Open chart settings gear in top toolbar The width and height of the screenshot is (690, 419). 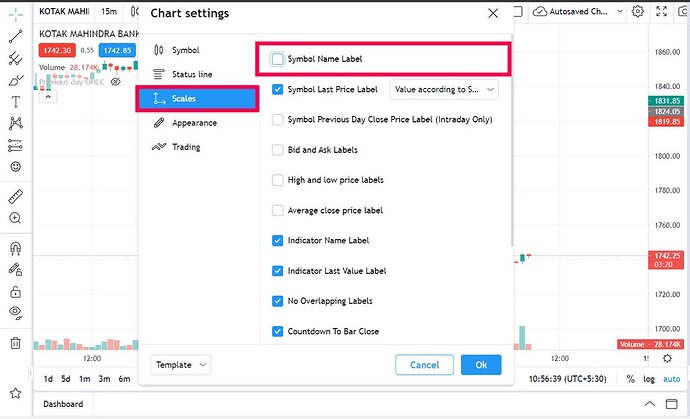[638, 11]
